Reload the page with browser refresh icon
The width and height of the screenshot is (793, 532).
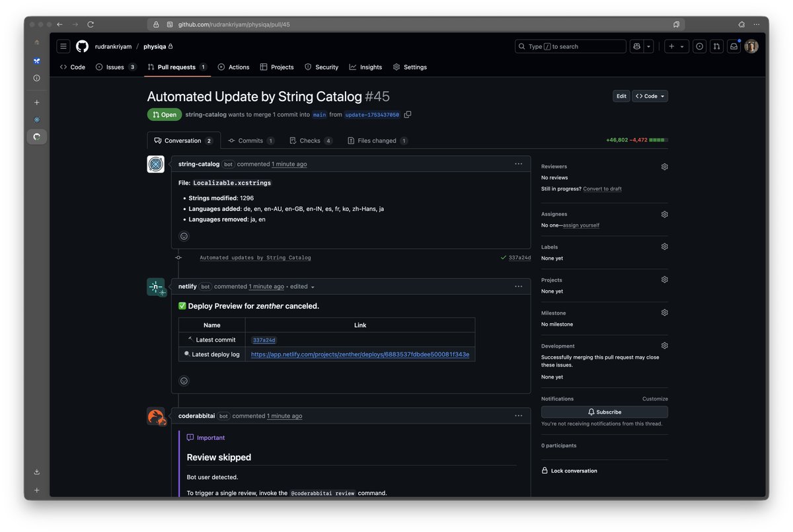(x=91, y=24)
